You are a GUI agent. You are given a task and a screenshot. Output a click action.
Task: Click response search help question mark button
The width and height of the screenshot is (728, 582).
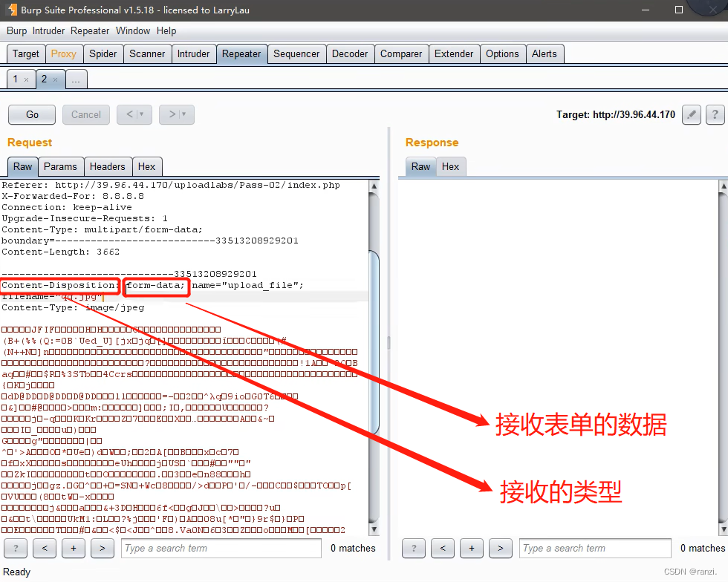coord(414,548)
